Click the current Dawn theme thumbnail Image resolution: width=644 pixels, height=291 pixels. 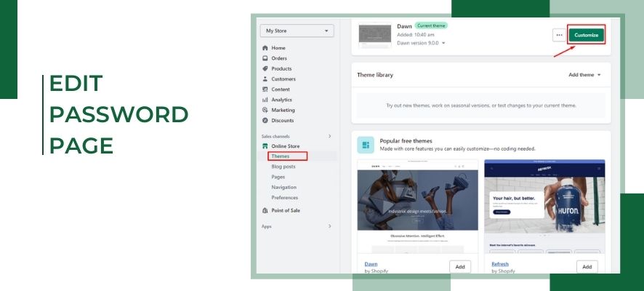tap(375, 34)
